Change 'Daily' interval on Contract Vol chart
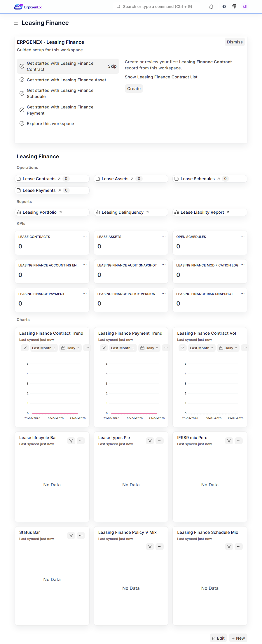 coord(228,348)
